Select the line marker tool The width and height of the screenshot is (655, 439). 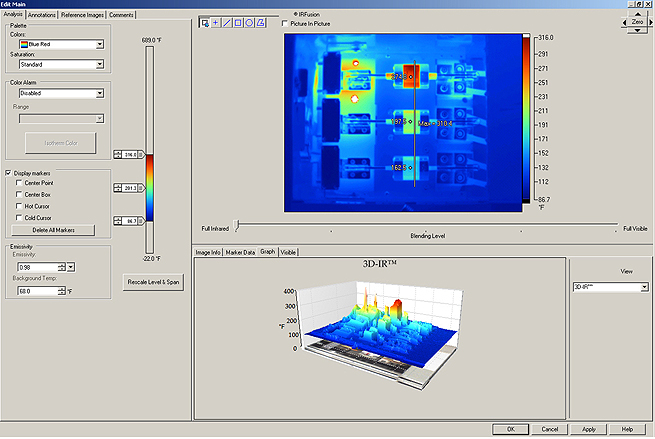227,23
